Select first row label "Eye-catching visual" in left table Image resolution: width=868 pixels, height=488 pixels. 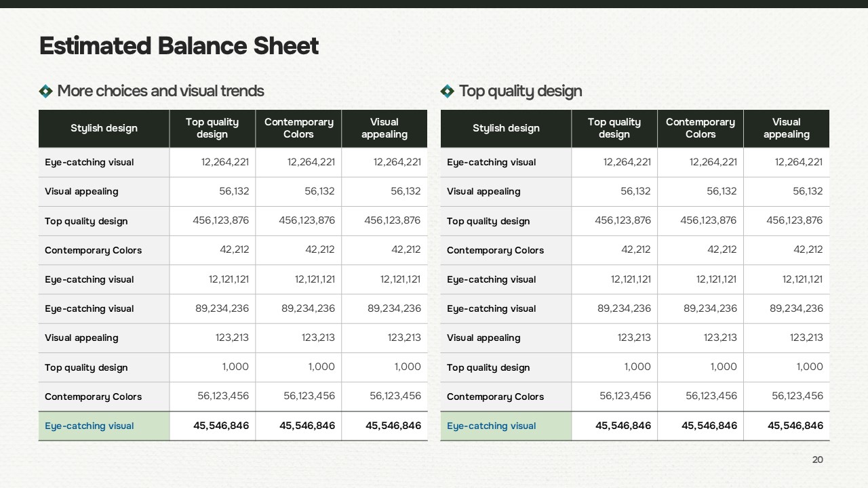coord(90,163)
